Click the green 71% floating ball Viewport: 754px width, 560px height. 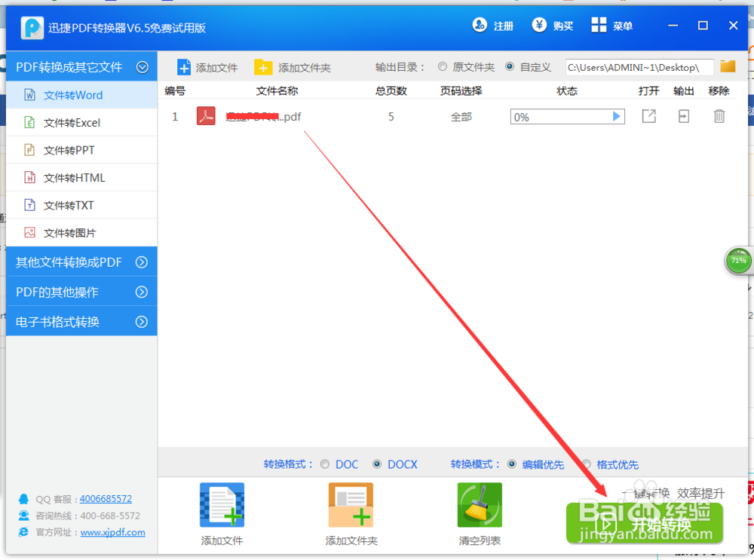(x=738, y=261)
